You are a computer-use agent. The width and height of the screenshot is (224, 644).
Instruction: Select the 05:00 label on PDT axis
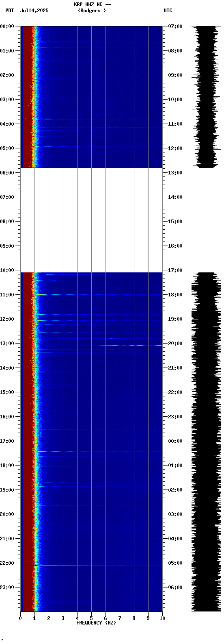click(x=7, y=148)
